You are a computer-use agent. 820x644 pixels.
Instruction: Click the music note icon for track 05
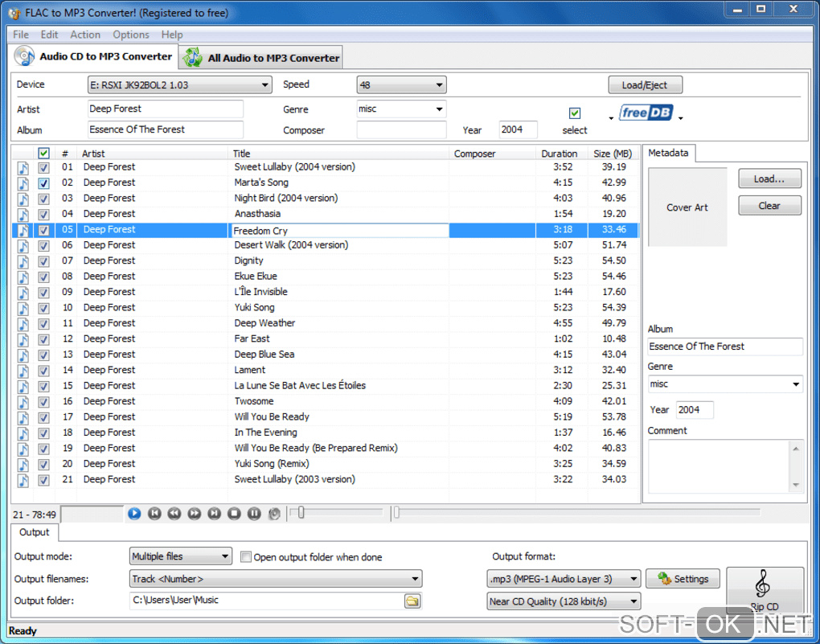(x=23, y=230)
